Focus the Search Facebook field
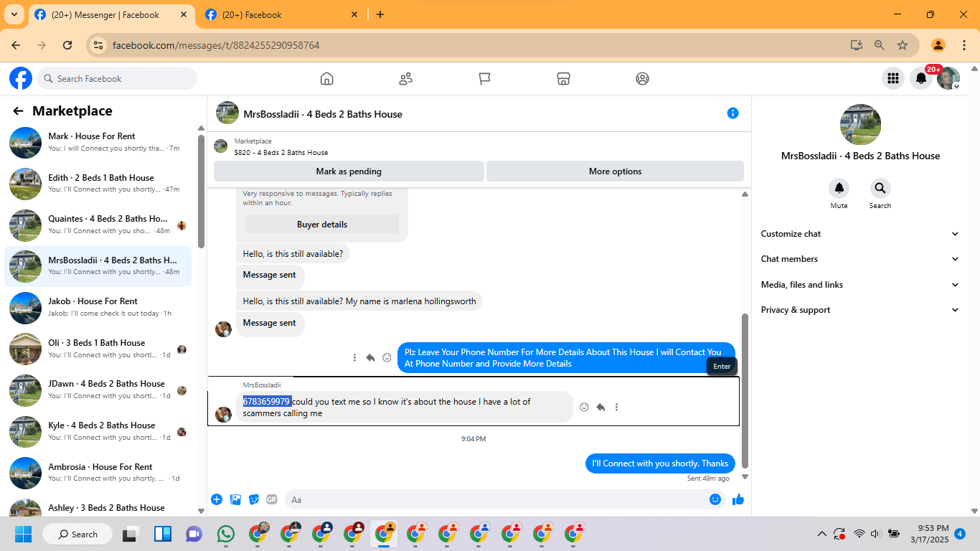Screen dimensions: 980x551 [117, 78]
